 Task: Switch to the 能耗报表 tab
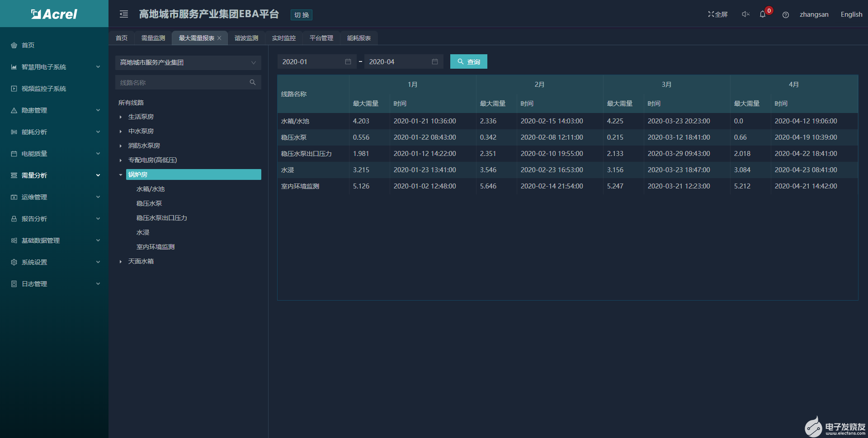point(359,38)
